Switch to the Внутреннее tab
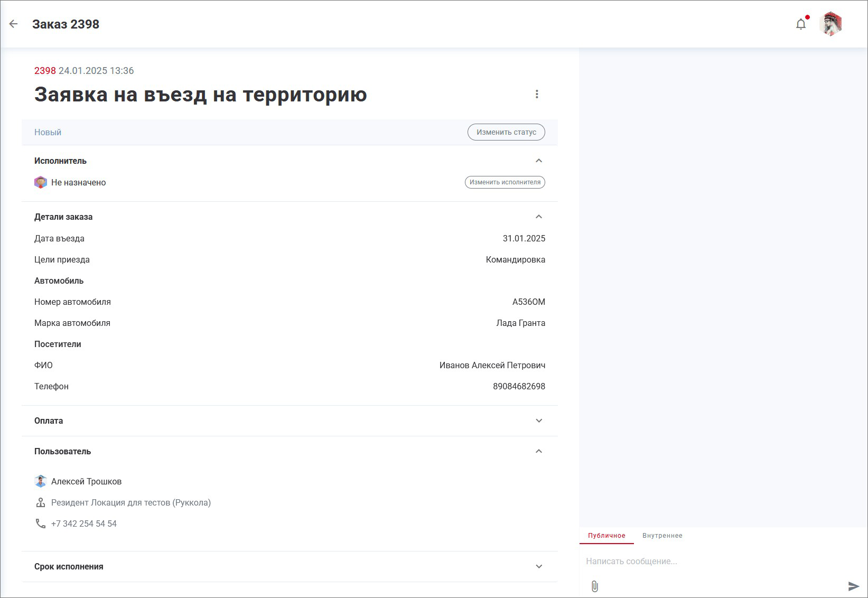This screenshot has width=868, height=598. point(662,536)
